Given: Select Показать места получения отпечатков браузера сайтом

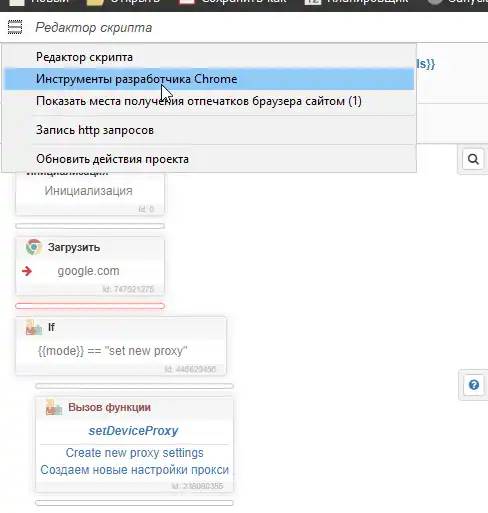Looking at the screenshot, I should 209,101.
